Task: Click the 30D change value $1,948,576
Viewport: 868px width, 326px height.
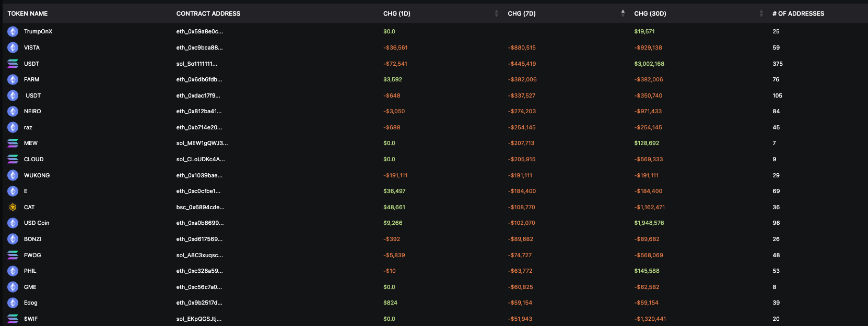Action: [x=649, y=223]
